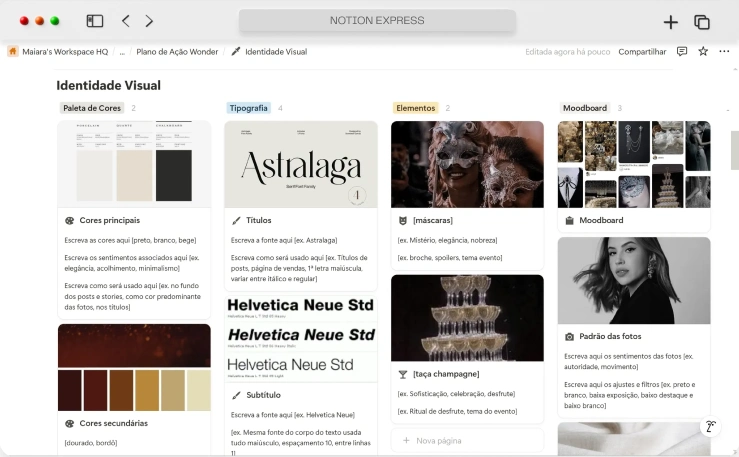Click 'Editada agora há pouco' status text
739x457 pixels.
point(567,52)
